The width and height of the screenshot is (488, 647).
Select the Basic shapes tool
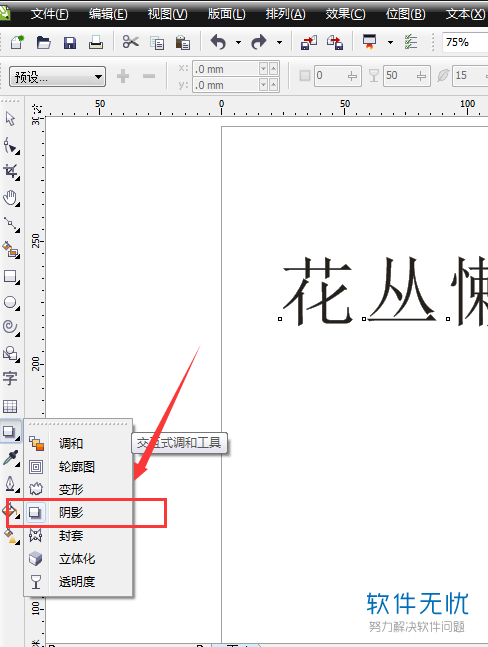tap(11, 354)
